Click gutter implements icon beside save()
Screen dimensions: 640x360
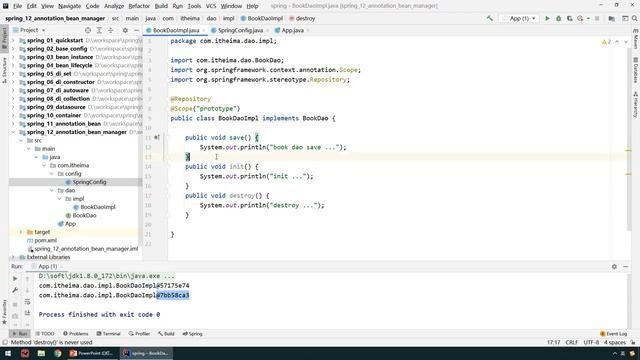(157, 138)
